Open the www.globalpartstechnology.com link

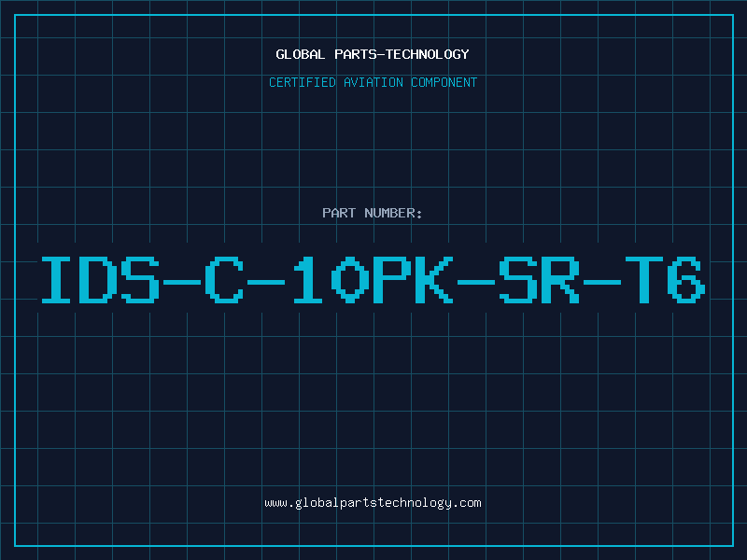coord(373,503)
